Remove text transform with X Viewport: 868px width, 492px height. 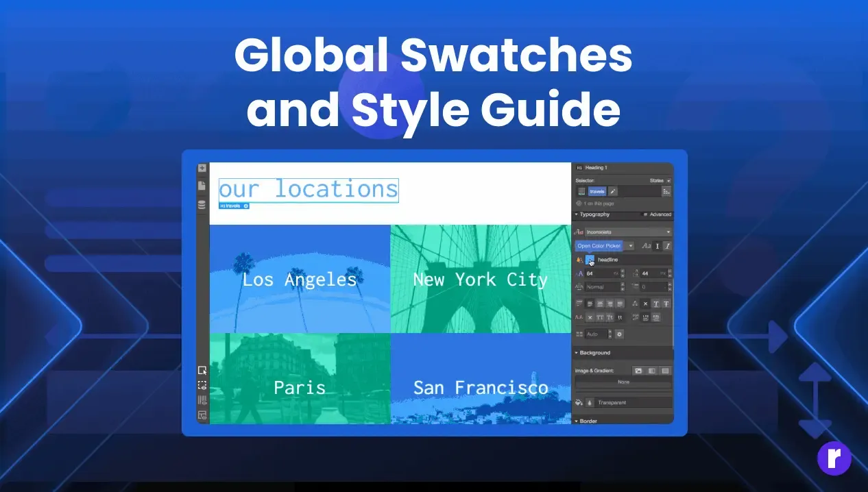point(590,317)
